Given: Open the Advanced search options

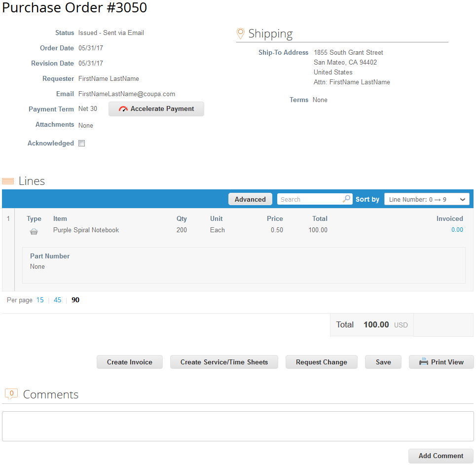Looking at the screenshot, I should click(x=250, y=199).
